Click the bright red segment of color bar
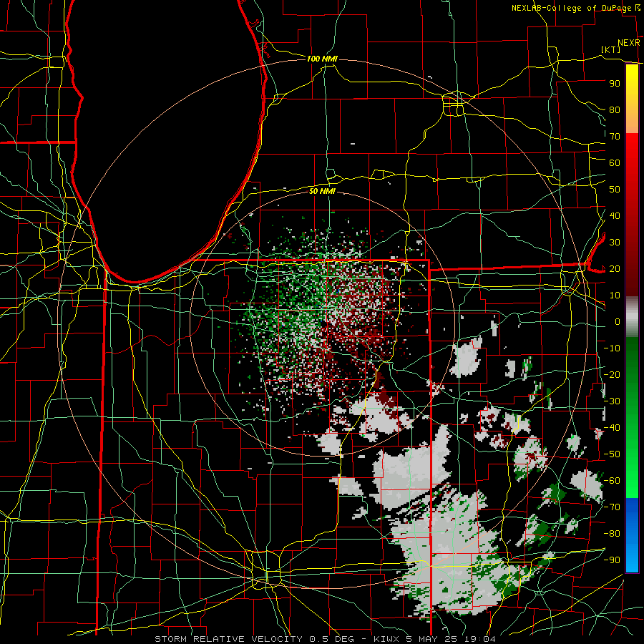 click(632, 165)
